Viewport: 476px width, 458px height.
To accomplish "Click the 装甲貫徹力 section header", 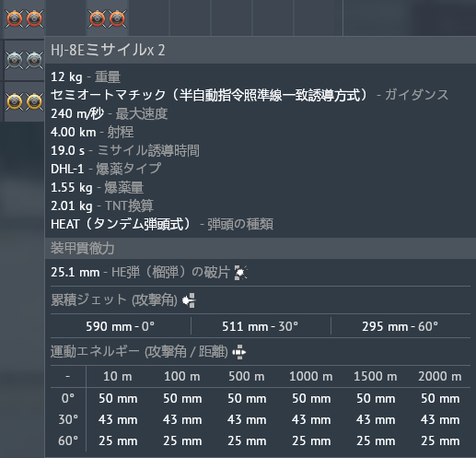I will 83,248.
